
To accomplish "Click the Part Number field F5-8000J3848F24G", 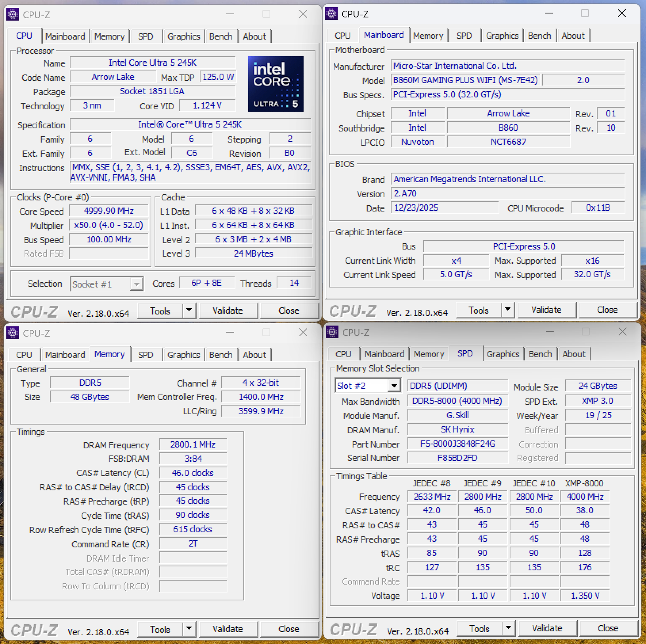I will [x=457, y=444].
